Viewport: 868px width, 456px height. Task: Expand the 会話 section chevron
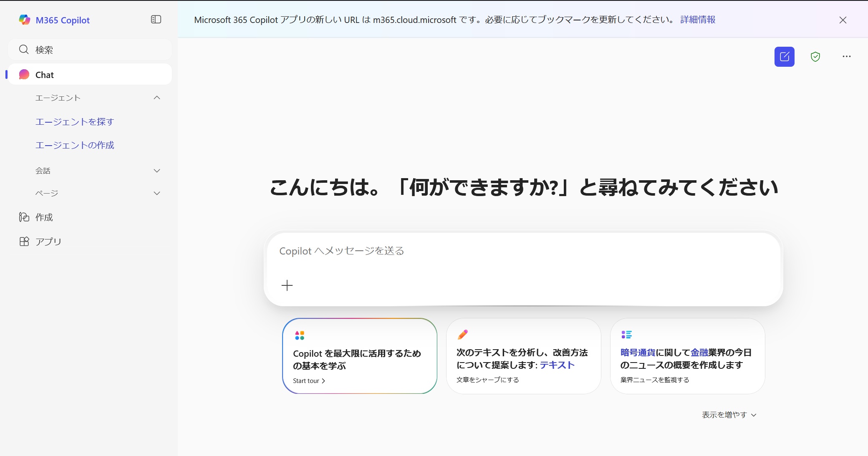(157, 171)
